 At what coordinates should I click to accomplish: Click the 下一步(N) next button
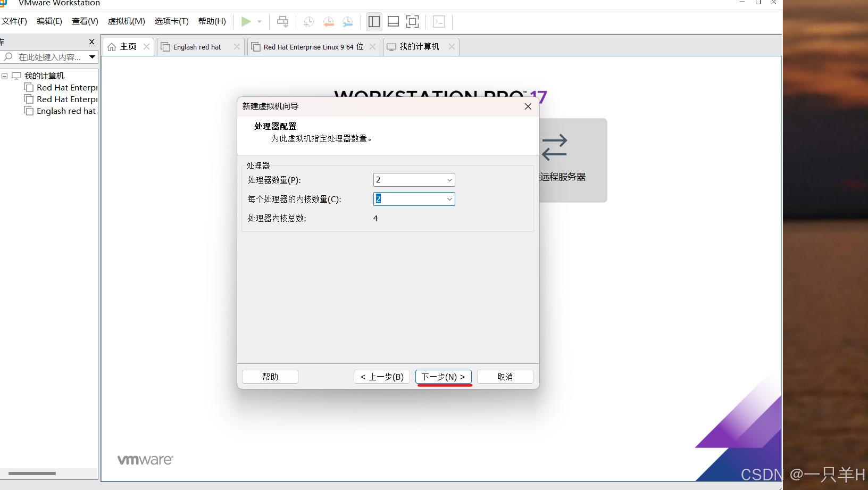click(444, 377)
